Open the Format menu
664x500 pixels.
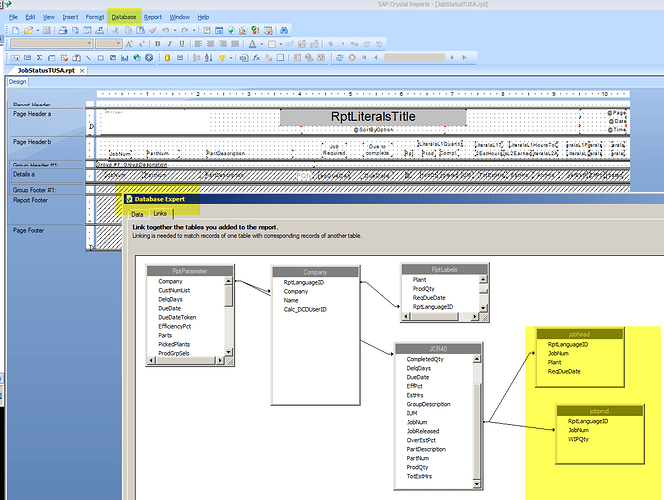pos(95,17)
